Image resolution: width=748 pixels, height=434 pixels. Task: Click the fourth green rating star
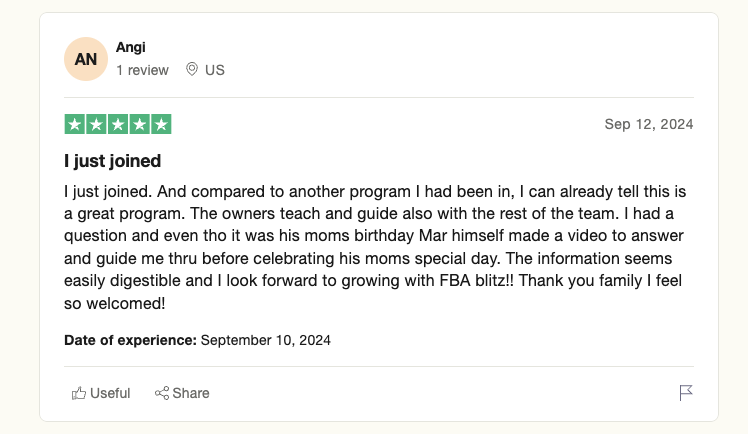(140, 124)
